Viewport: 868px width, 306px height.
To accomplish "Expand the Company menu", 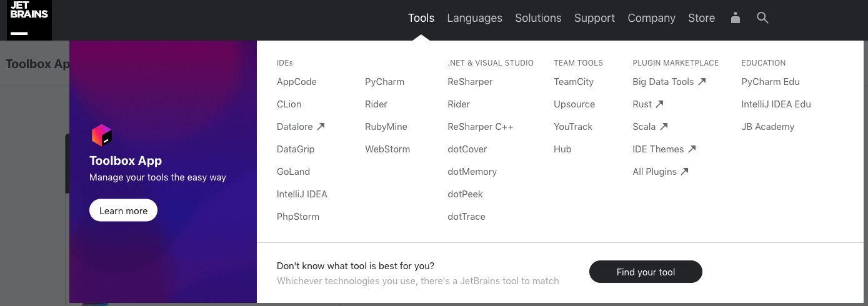I will coord(651,18).
